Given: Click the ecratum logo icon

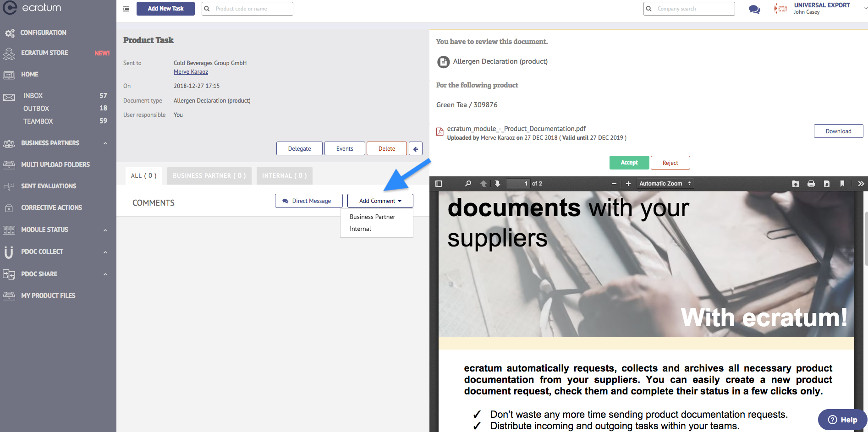Looking at the screenshot, I should point(10,7).
